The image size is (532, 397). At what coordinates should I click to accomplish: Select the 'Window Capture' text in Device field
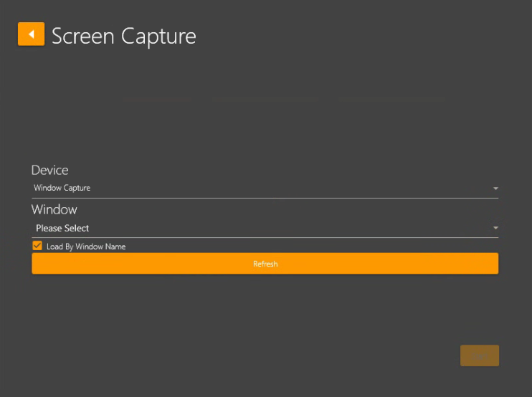click(62, 188)
